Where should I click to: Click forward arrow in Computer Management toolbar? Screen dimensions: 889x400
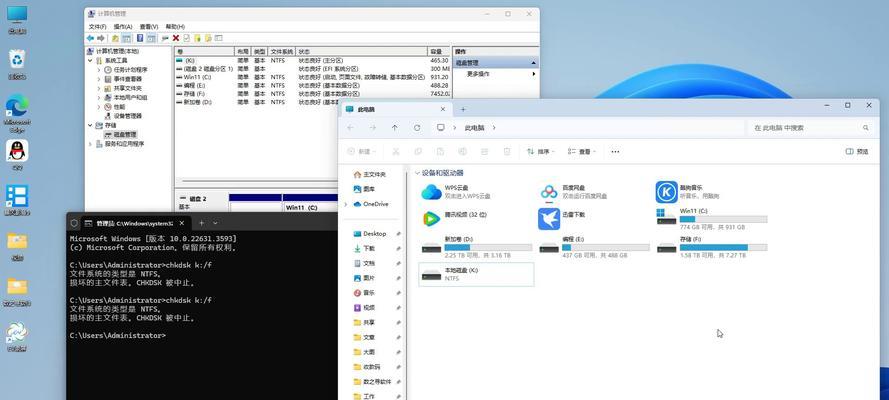tap(101, 38)
